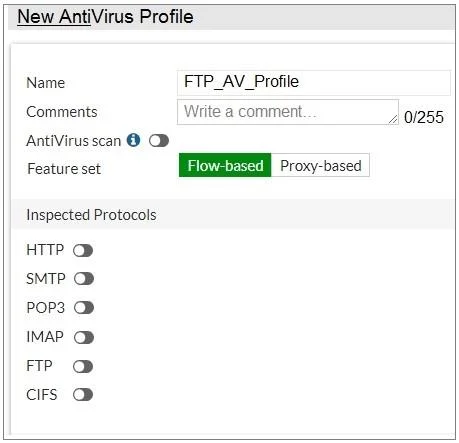The height and width of the screenshot is (443, 459).
Task: Switch feature set to Proxy-based
Action: pos(320,165)
